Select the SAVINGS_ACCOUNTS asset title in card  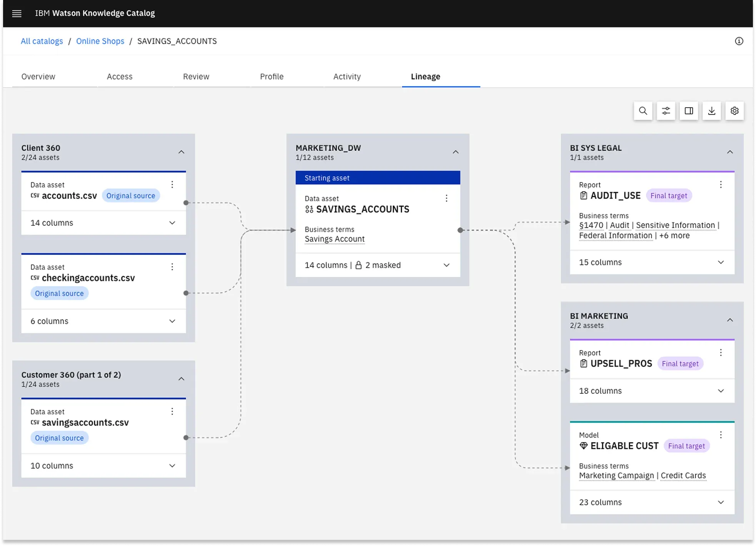click(363, 210)
